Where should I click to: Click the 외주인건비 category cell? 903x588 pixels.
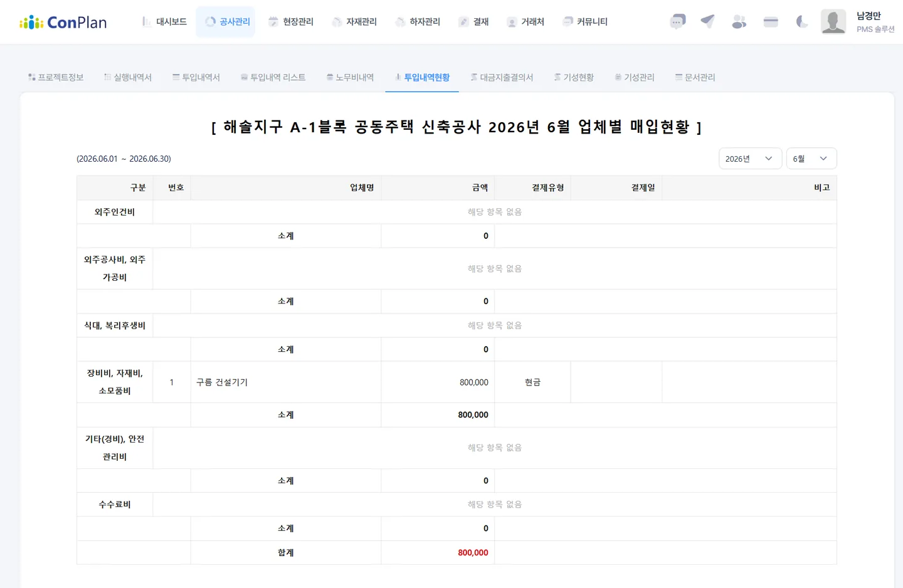click(115, 212)
